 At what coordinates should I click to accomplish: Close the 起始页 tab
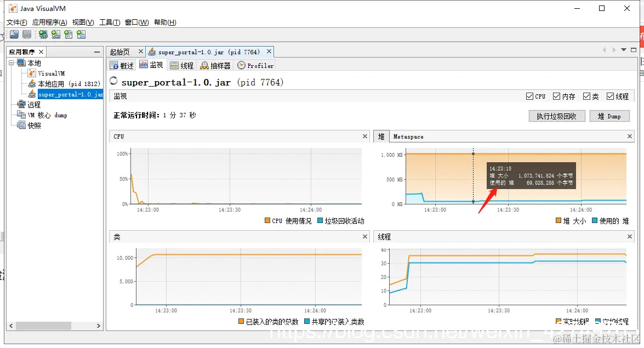pyautogui.click(x=140, y=52)
